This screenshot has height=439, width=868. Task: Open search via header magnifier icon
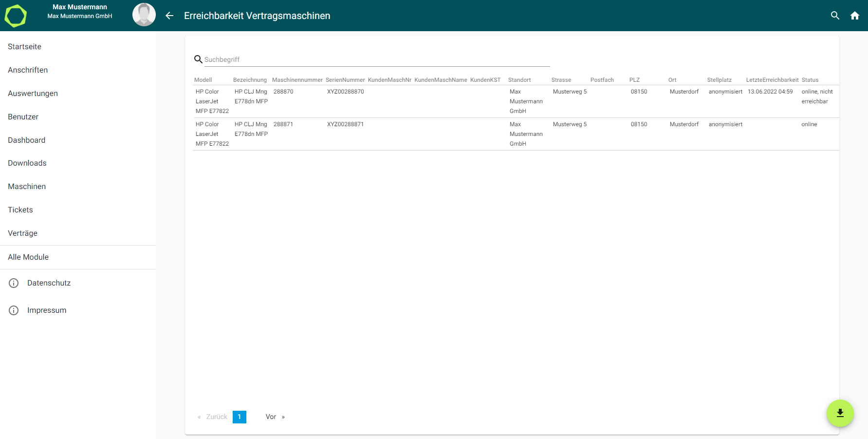point(835,16)
